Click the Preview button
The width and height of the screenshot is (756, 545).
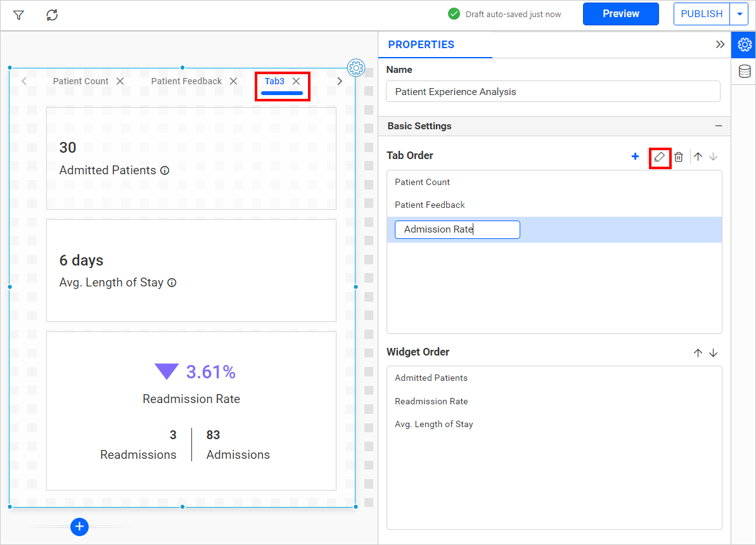pos(620,14)
